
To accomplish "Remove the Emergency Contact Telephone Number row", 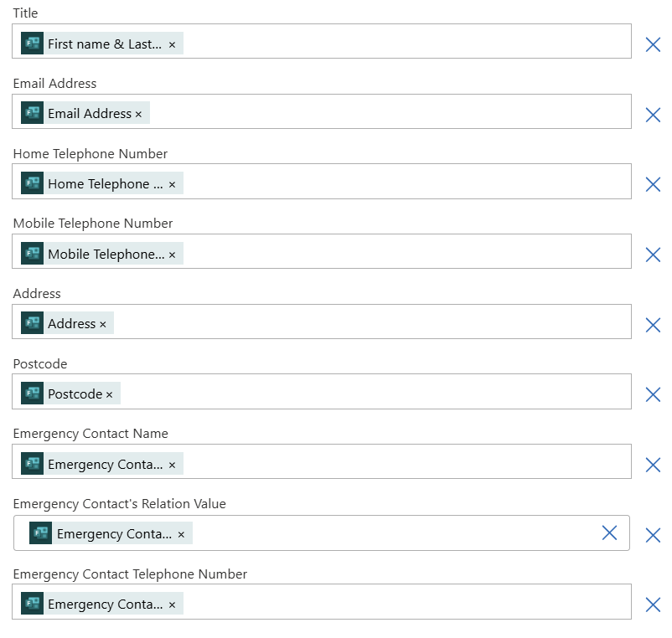I will coord(653,605).
